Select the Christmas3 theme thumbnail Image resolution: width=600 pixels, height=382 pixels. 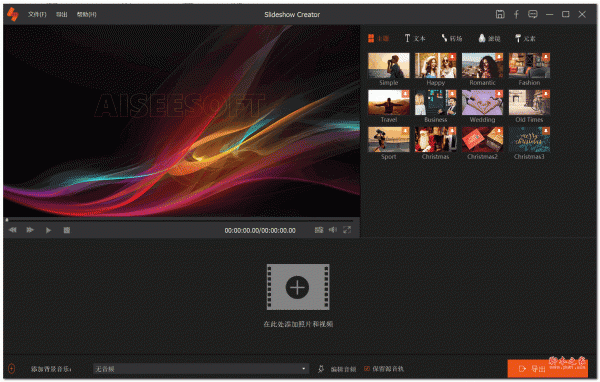(x=529, y=140)
